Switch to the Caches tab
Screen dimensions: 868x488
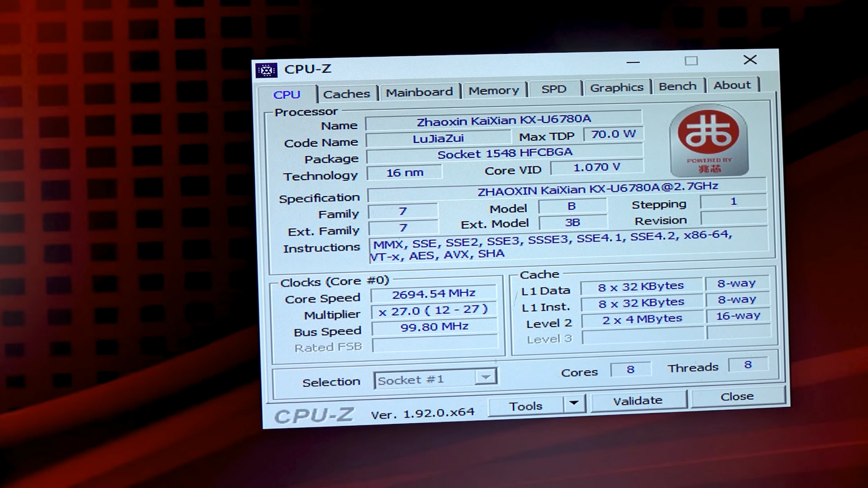(x=346, y=94)
